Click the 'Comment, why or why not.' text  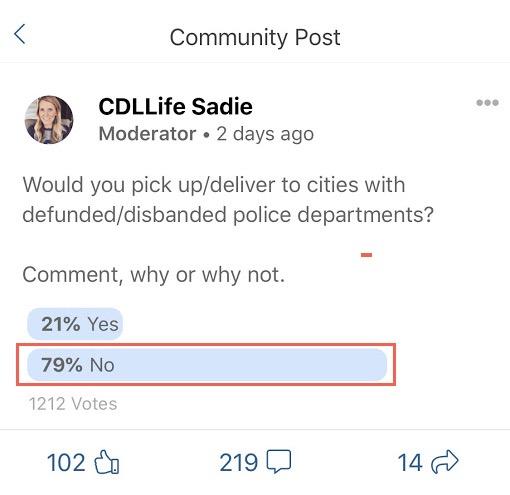coord(154,275)
